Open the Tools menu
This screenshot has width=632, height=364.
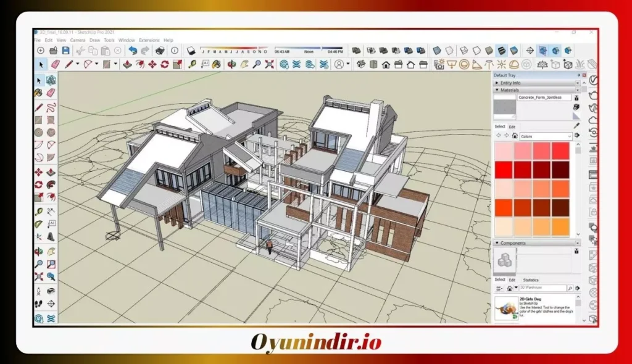[109, 40]
